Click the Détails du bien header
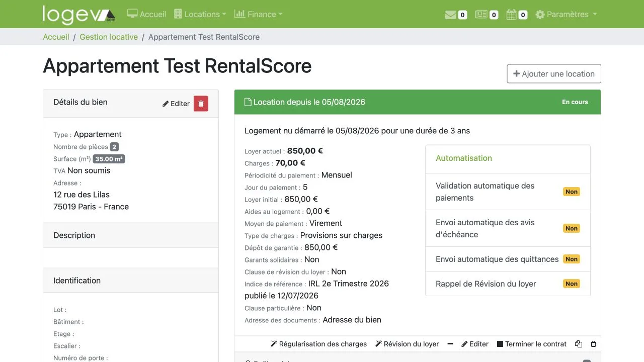The image size is (644, 362). click(80, 102)
